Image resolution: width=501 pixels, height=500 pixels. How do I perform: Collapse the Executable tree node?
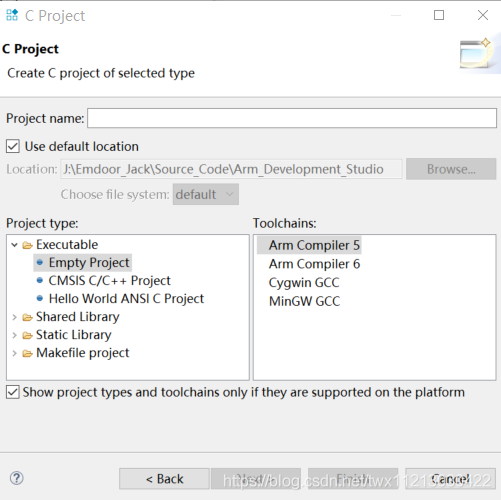[x=14, y=245]
